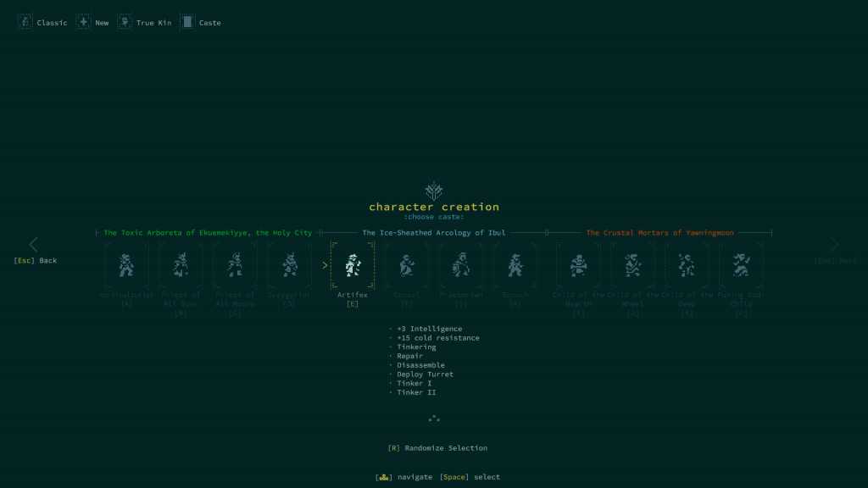This screenshot has width=868, height=488.
Task: Select the Fuming God-Child sprite
Action: point(743,265)
